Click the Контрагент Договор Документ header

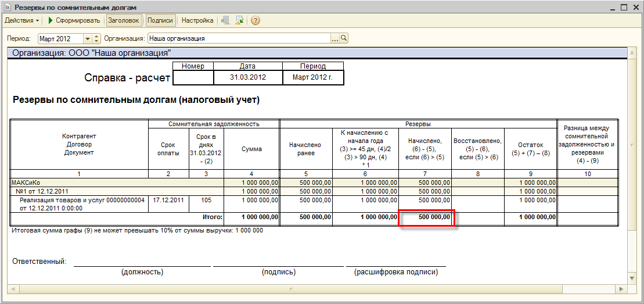(80, 144)
